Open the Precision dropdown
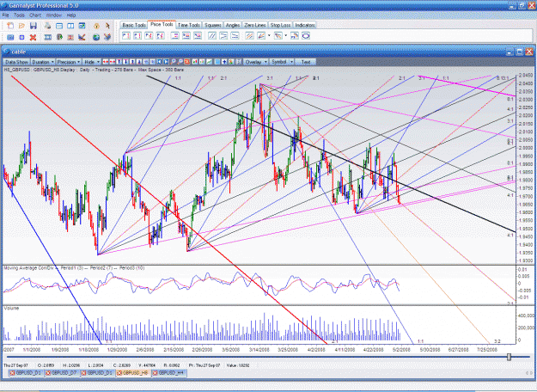 click(69, 62)
